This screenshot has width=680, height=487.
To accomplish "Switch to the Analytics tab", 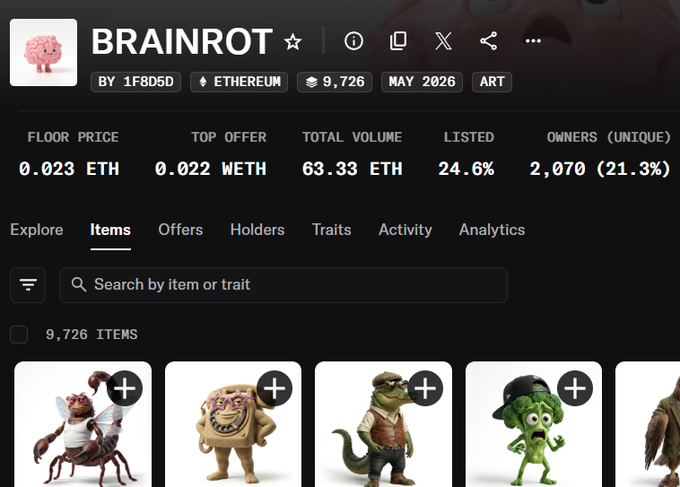I will [492, 230].
